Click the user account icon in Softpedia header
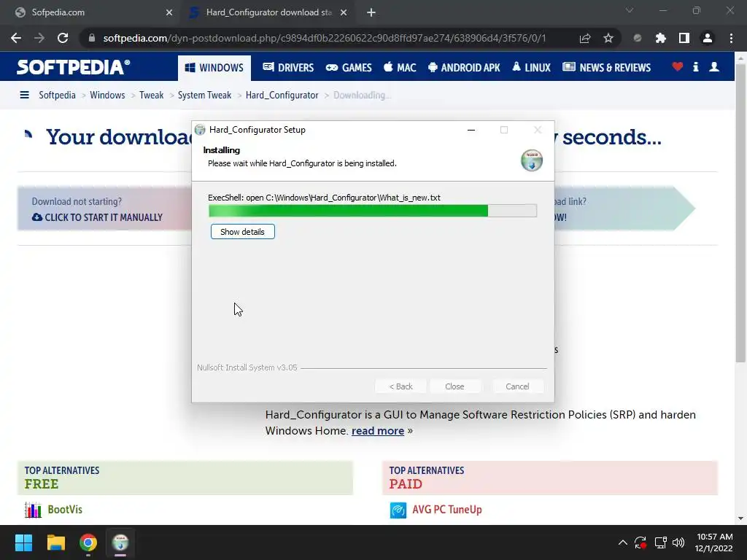The width and height of the screenshot is (747, 560). [714, 66]
